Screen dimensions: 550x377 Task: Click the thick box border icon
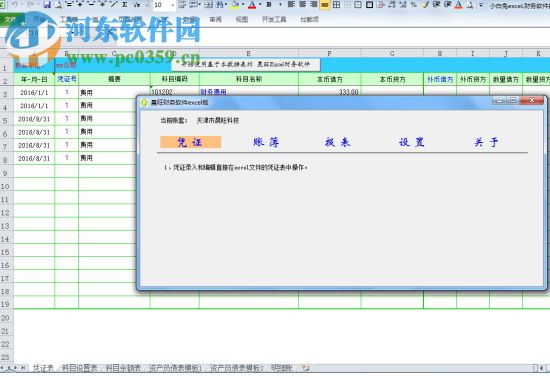[x=369, y=5]
